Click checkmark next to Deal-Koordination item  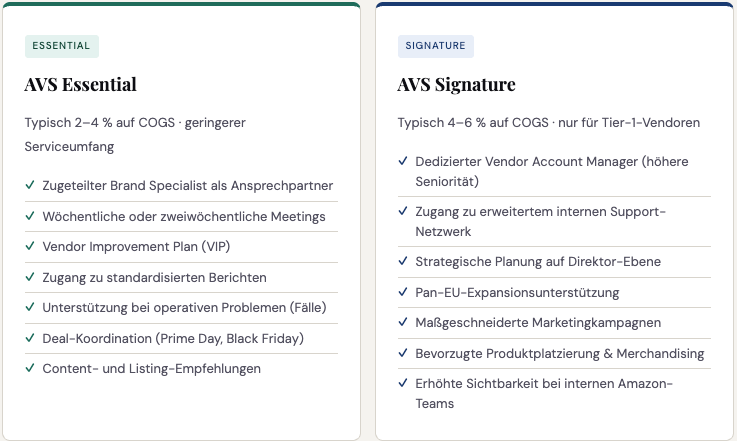[30, 338]
